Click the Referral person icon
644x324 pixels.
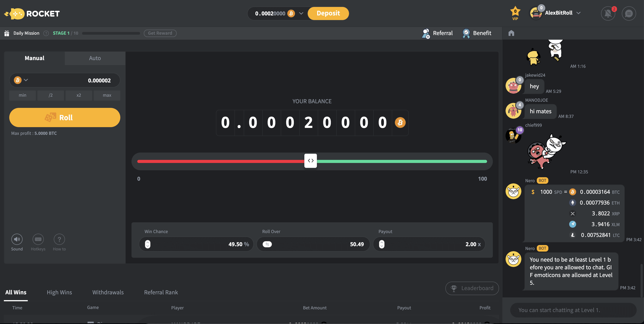(426, 33)
